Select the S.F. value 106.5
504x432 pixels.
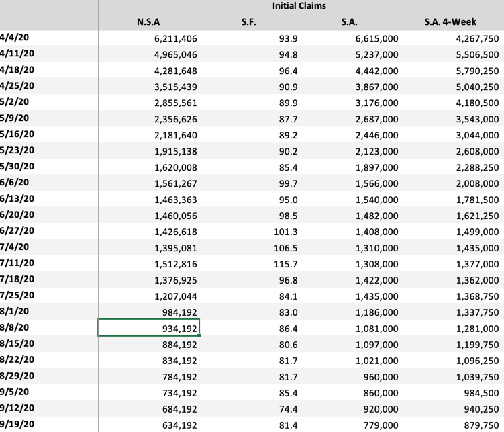point(285,248)
